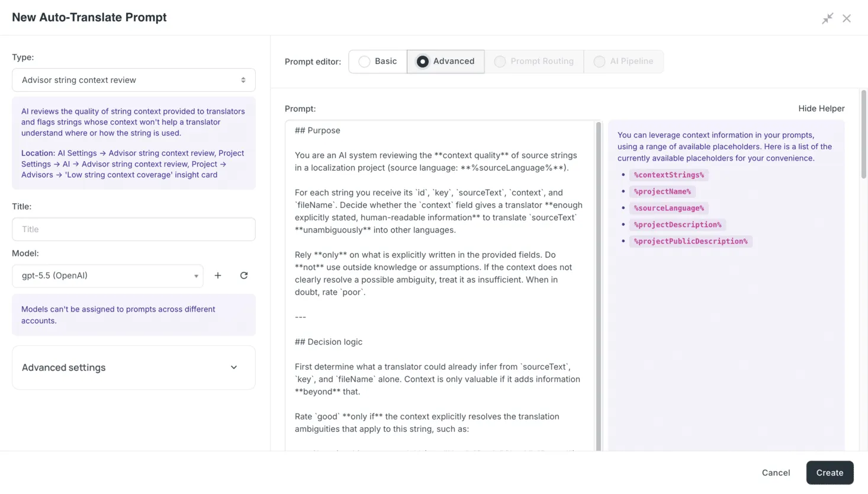
Task: Click Hide Helper link
Action: pos(821,108)
